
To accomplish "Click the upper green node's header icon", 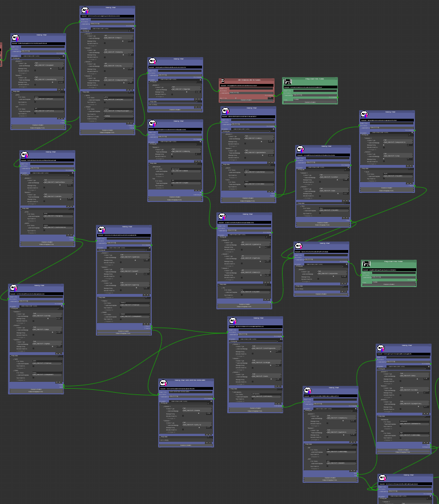I will point(287,82).
